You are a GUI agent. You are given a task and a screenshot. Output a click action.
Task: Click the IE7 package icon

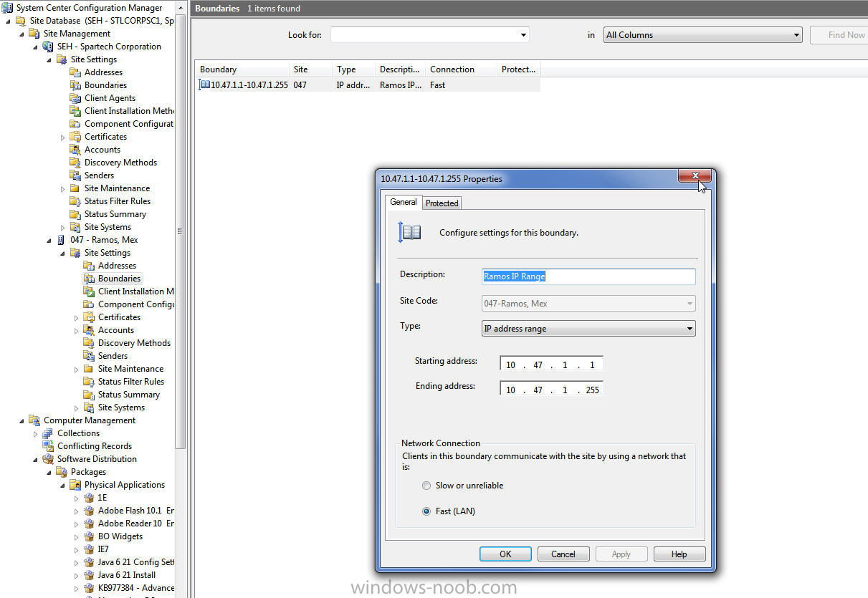[89, 549]
